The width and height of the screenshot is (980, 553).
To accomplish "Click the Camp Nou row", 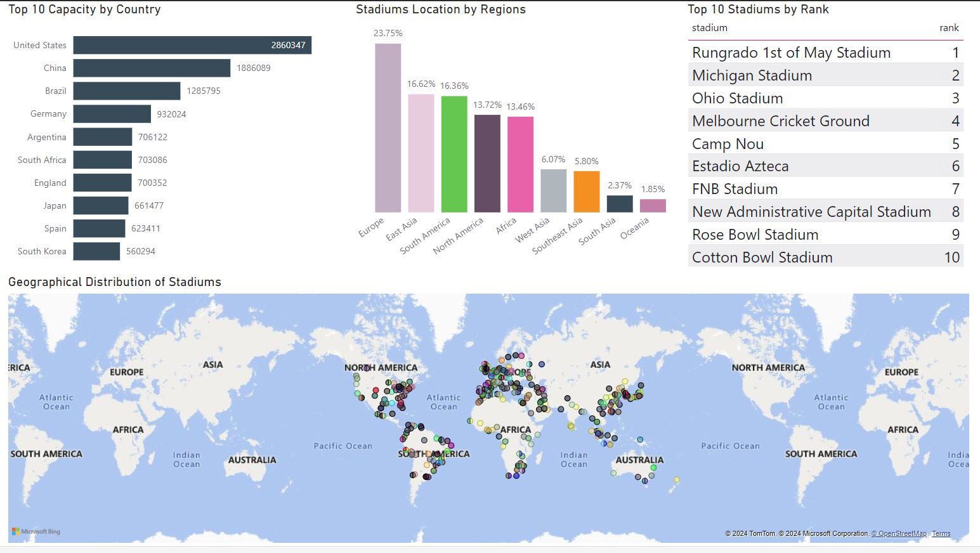I will coord(826,144).
